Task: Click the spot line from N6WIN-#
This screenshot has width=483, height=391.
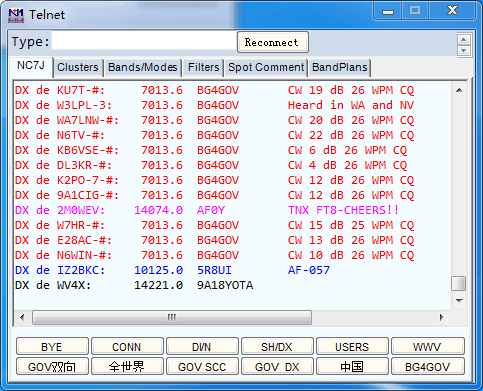Action: [214, 255]
